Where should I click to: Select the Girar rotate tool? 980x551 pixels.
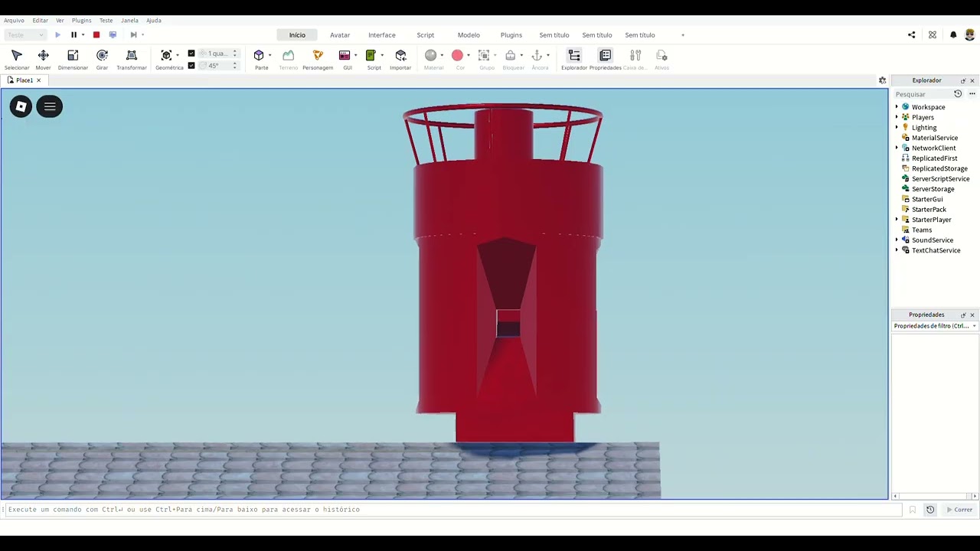102,60
